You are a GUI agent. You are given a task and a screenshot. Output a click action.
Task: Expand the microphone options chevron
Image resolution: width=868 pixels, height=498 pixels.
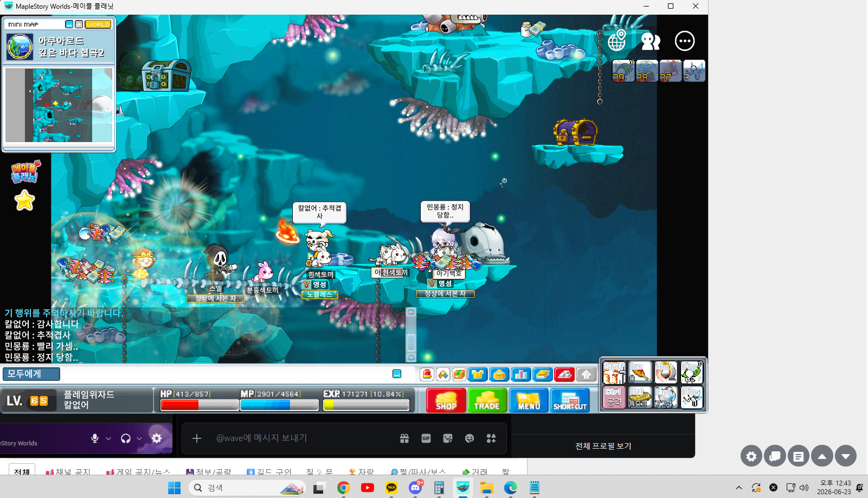pos(108,438)
